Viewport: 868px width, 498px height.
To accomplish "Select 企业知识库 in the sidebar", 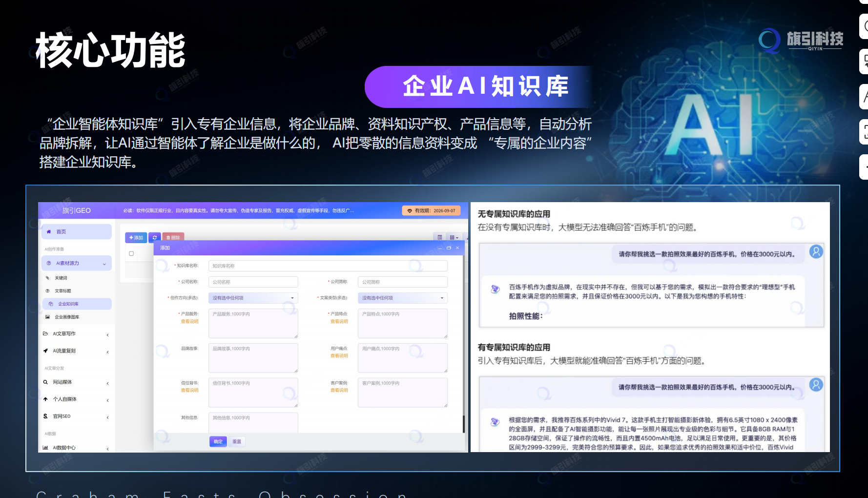I will pos(68,304).
